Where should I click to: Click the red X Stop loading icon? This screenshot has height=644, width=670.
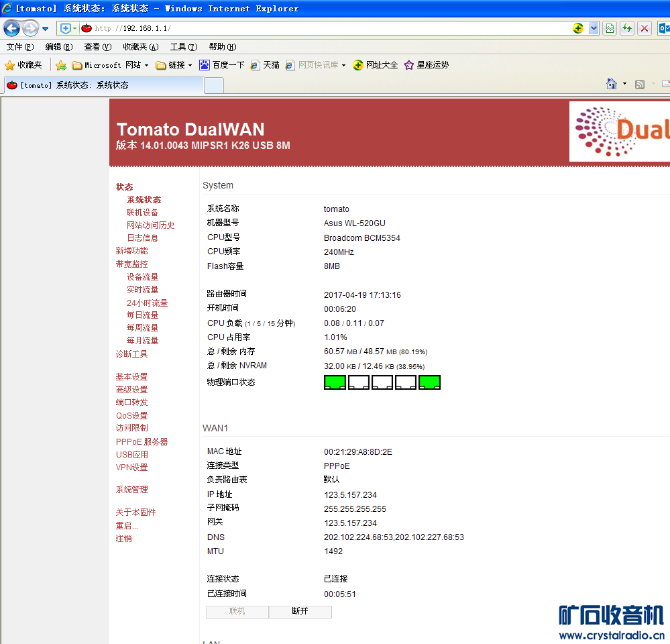tap(645, 28)
